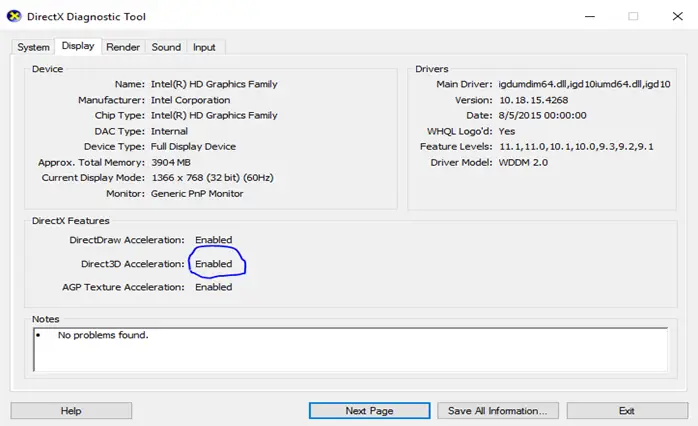Open the Input tab

coord(204,47)
